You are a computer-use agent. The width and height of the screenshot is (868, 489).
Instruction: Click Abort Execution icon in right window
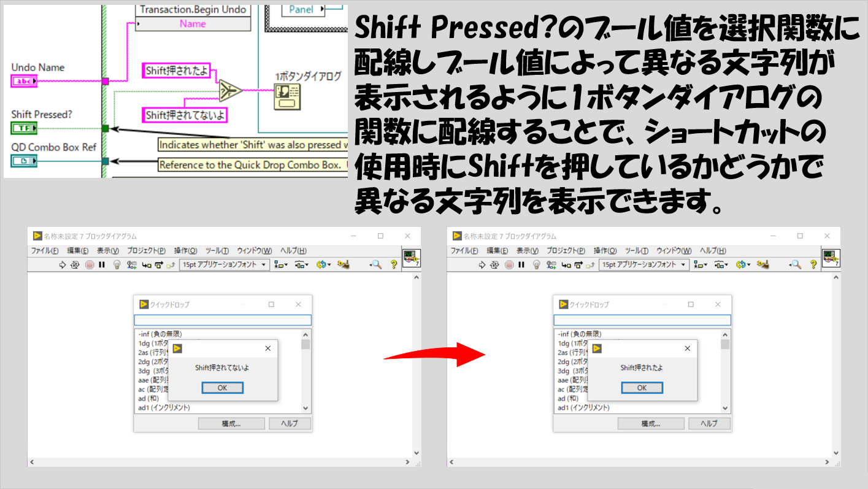509,264
